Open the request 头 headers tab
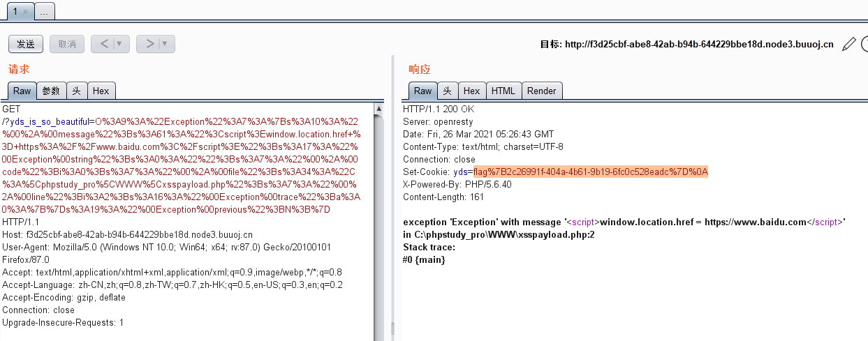 pyautogui.click(x=77, y=91)
